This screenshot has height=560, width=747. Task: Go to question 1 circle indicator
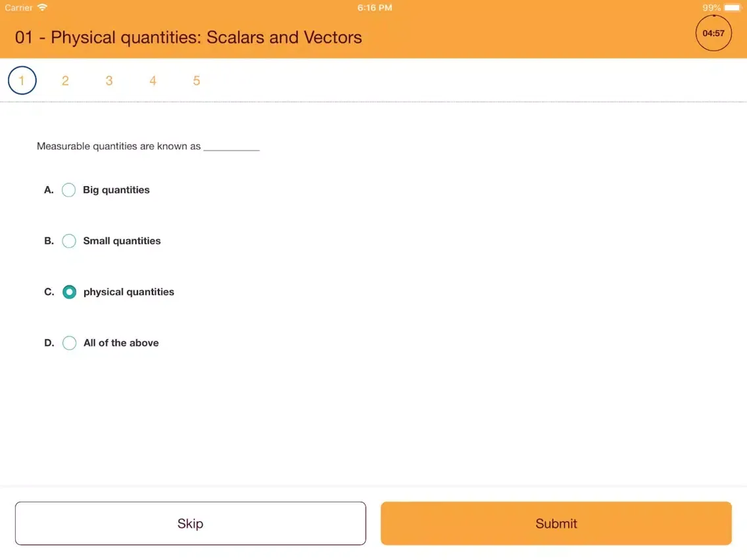point(22,80)
